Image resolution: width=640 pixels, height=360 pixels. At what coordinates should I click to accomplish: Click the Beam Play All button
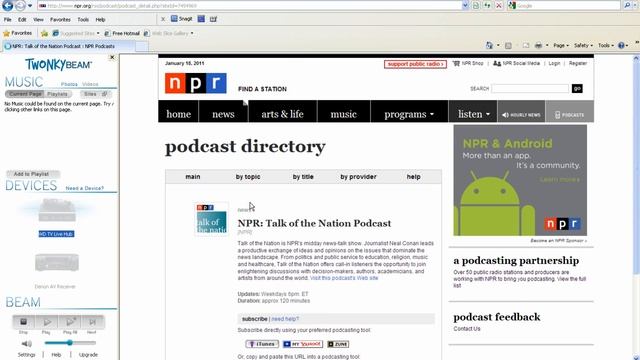(70, 322)
